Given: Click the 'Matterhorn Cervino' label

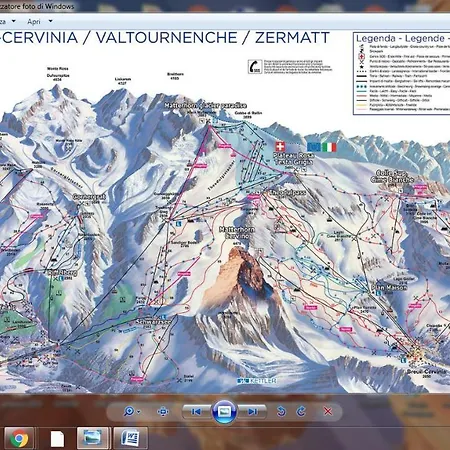Looking at the screenshot, I should pos(237,233).
